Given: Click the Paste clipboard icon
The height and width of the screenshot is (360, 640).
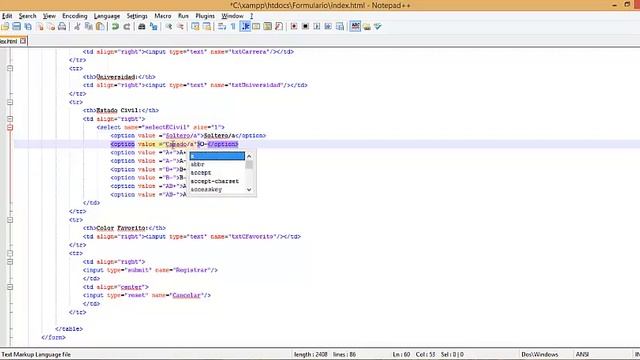Looking at the screenshot, I should point(100,27).
